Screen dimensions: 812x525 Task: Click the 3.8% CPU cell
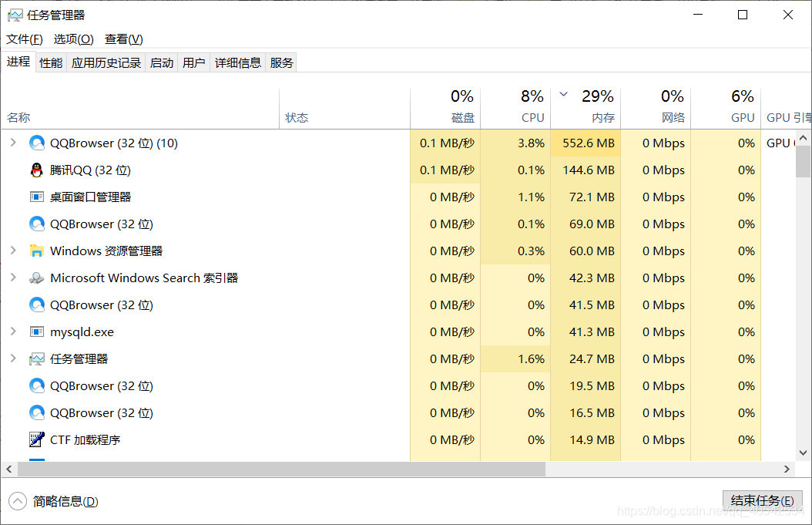[515, 143]
